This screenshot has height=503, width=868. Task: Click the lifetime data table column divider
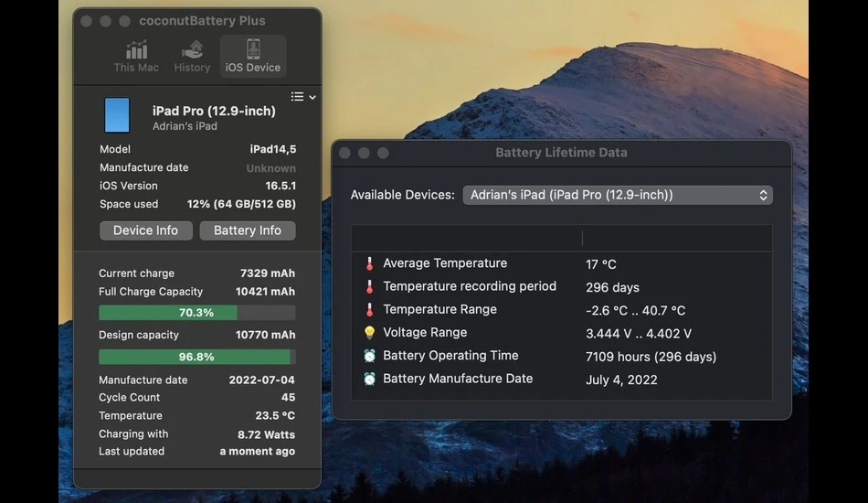point(582,238)
